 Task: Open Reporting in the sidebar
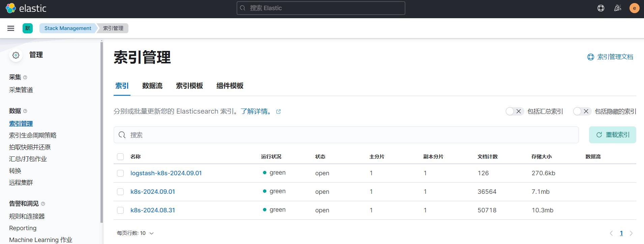23,228
